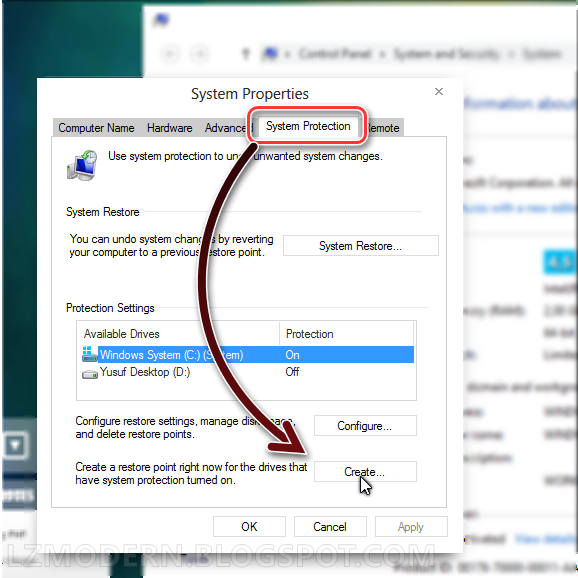Click System and Security breadcrumb in background window
The image size is (578, 578).
coord(446,54)
